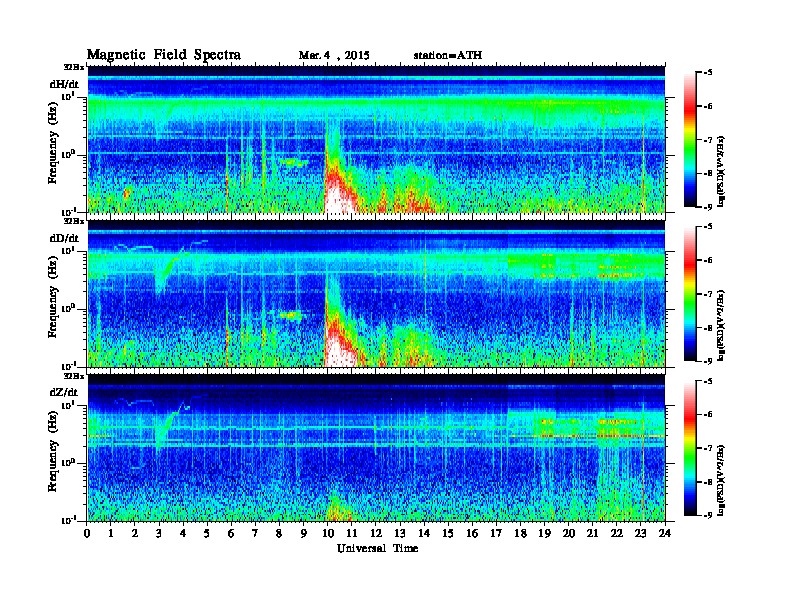Image resolution: width=792 pixels, height=612 pixels.
Task: Click hour "16" on the time axis
Action: pyautogui.click(x=472, y=534)
